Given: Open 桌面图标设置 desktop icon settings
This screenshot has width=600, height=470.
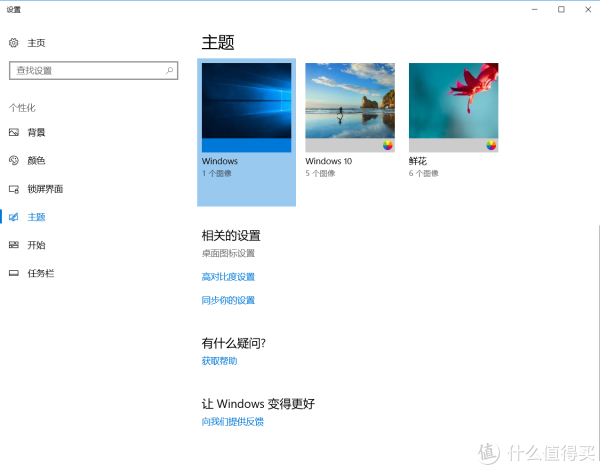Looking at the screenshot, I should 228,253.
